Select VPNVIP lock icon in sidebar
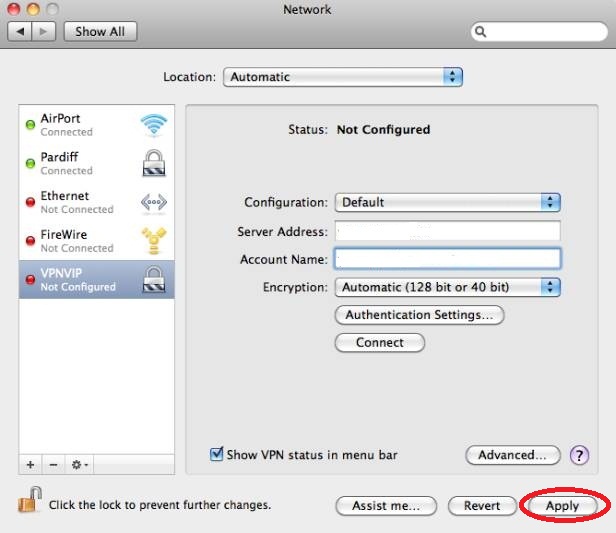This screenshot has height=533, width=616. point(153,280)
